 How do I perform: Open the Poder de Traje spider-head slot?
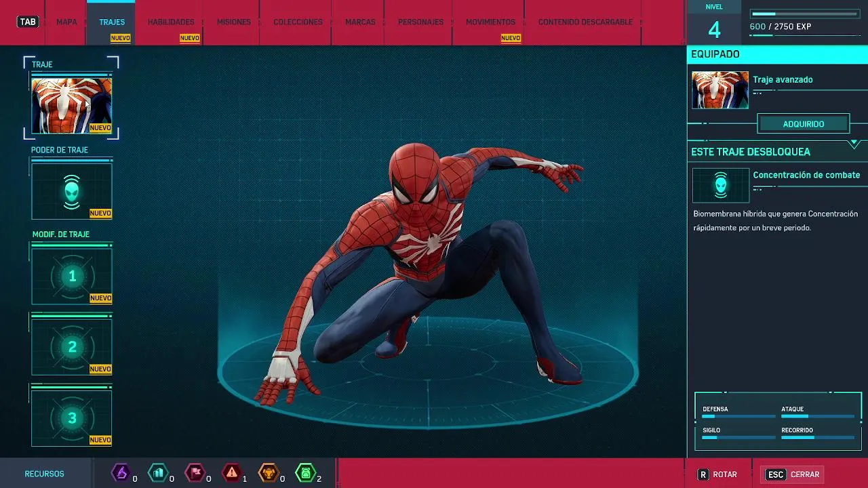[71, 191]
